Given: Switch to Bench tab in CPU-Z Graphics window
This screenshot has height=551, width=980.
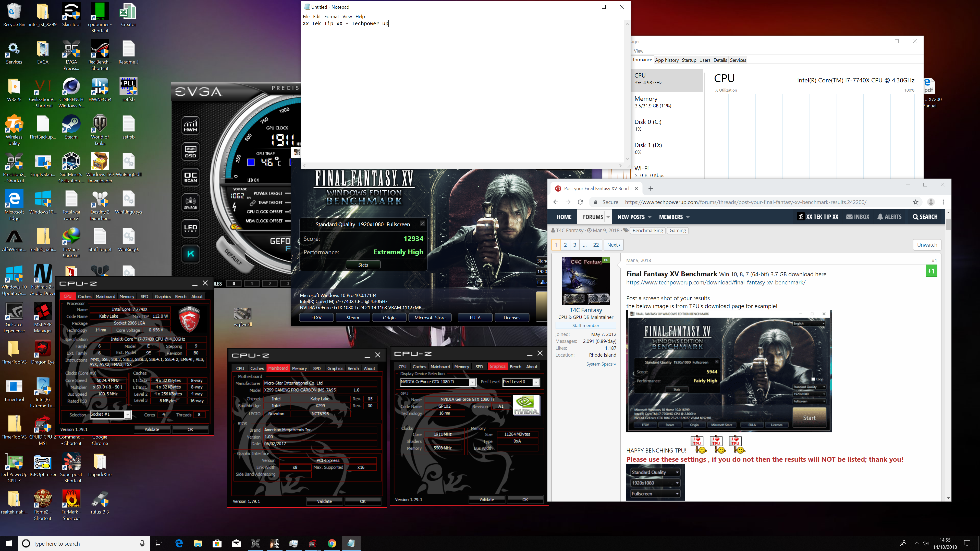Looking at the screenshot, I should pyautogui.click(x=516, y=367).
